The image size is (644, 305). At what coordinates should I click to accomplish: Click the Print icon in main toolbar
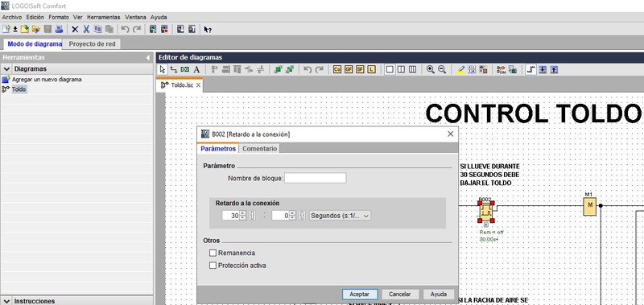click(59, 29)
